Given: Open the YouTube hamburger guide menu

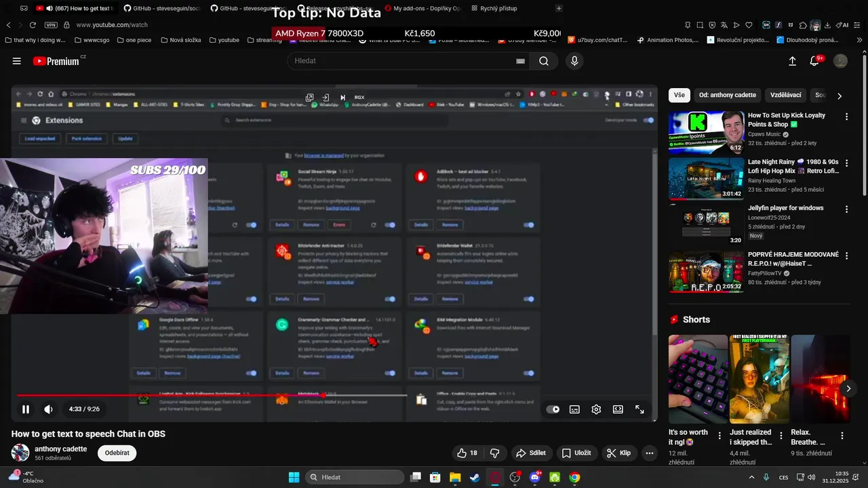Looking at the screenshot, I should tap(16, 61).
